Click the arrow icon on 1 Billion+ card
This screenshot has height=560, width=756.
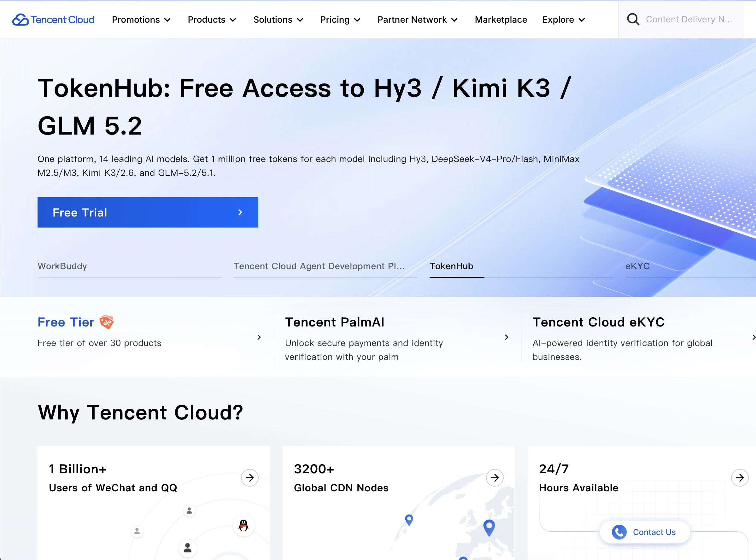(x=249, y=478)
